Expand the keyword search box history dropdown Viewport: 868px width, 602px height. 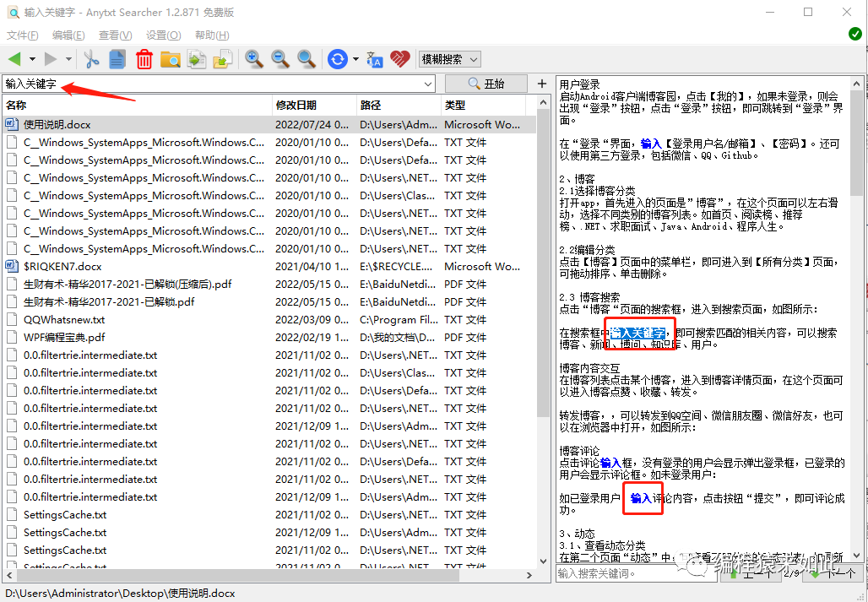click(428, 84)
